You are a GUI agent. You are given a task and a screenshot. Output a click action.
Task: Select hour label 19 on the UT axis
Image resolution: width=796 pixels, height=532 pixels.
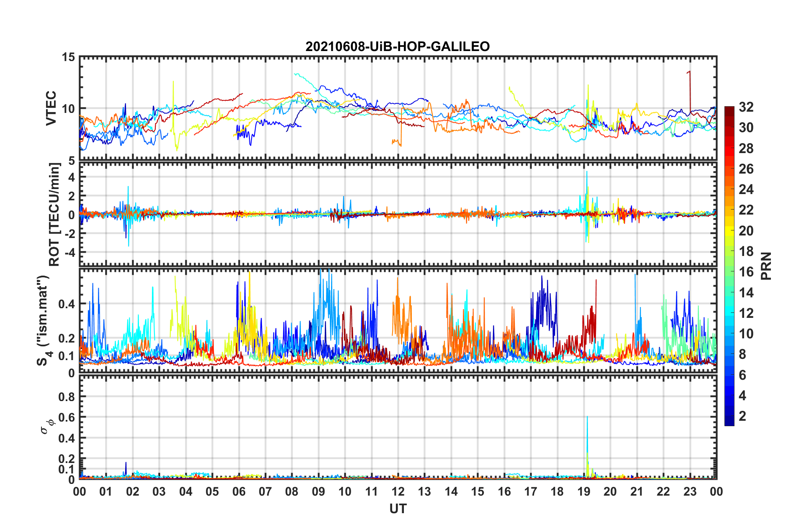(x=584, y=491)
